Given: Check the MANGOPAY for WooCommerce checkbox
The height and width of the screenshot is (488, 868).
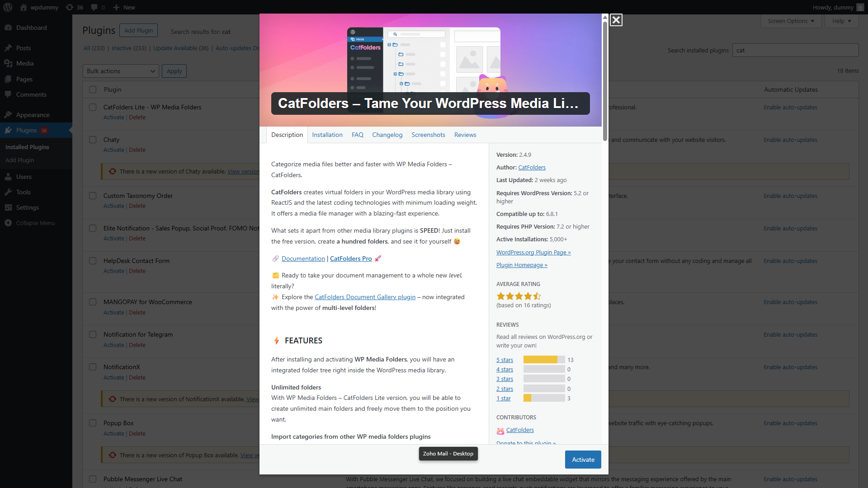Looking at the screenshot, I should coord(93,302).
